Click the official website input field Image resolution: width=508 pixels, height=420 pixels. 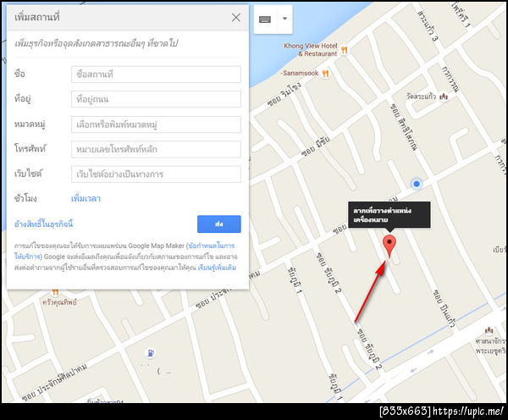click(x=156, y=174)
